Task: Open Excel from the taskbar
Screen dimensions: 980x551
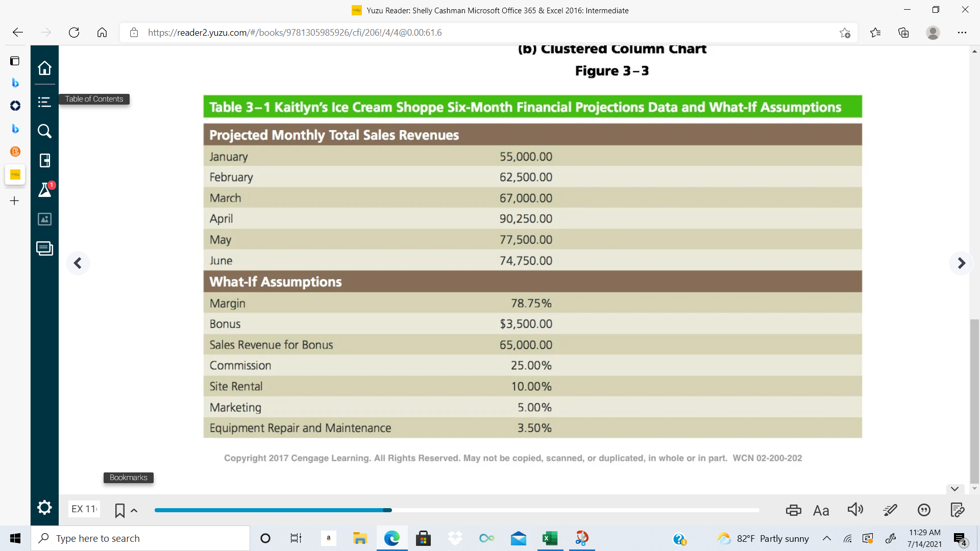Action: [x=550, y=538]
